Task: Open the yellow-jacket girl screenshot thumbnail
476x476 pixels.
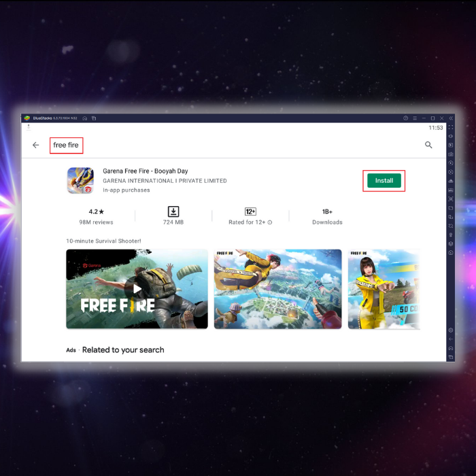Action: point(384,289)
